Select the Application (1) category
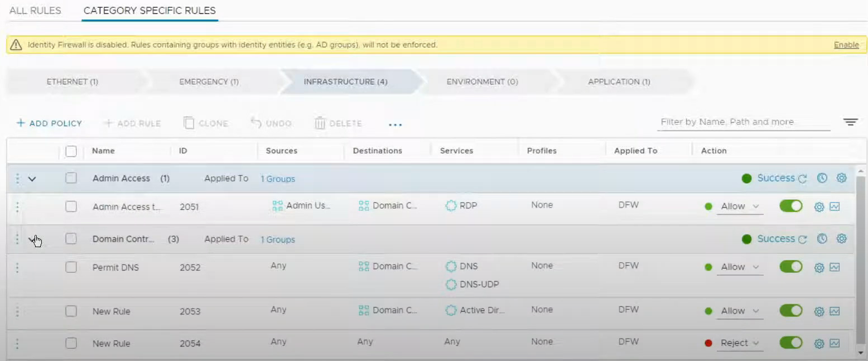The image size is (868, 361). (619, 81)
